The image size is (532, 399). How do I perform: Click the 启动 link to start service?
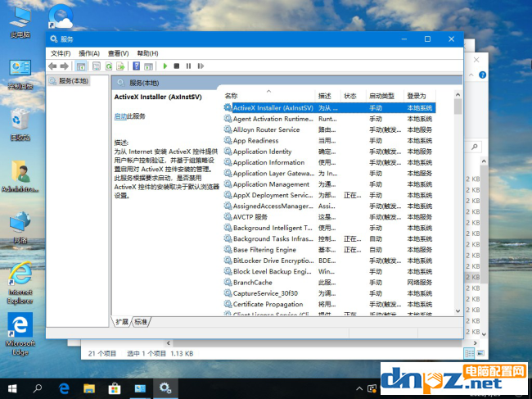(x=120, y=116)
